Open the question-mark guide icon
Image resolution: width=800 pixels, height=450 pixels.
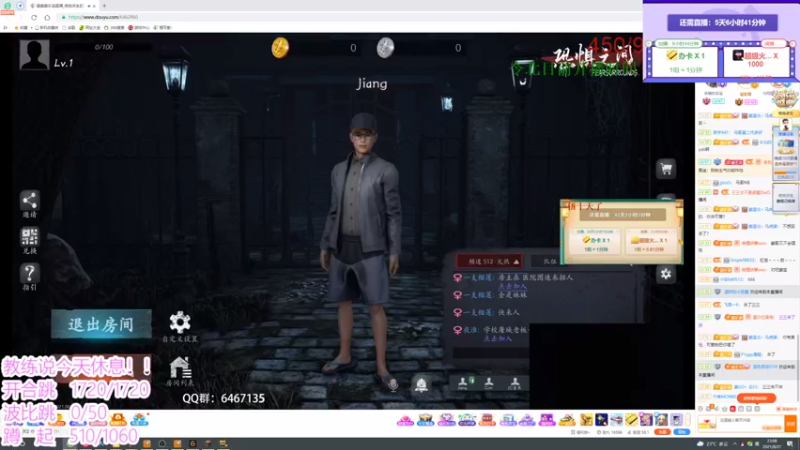tap(30, 273)
